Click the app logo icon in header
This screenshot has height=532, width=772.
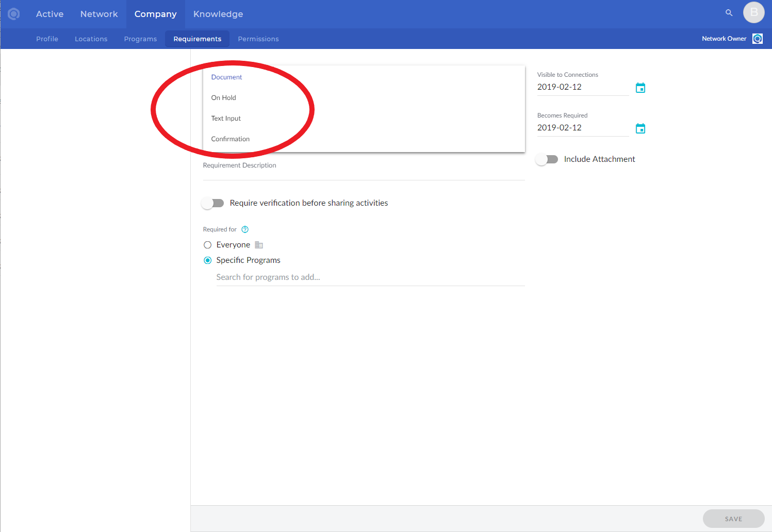pos(14,14)
